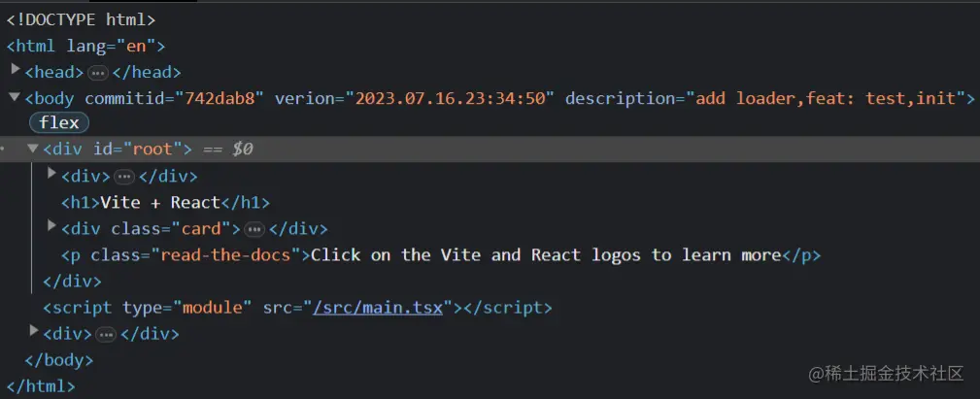Viewport: 980px width, 399px height.
Task: Click the "card" class attribute value
Action: [x=202, y=229]
